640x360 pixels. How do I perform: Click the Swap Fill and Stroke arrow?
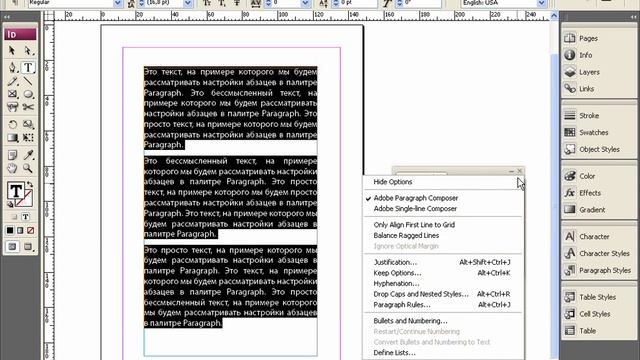30,184
